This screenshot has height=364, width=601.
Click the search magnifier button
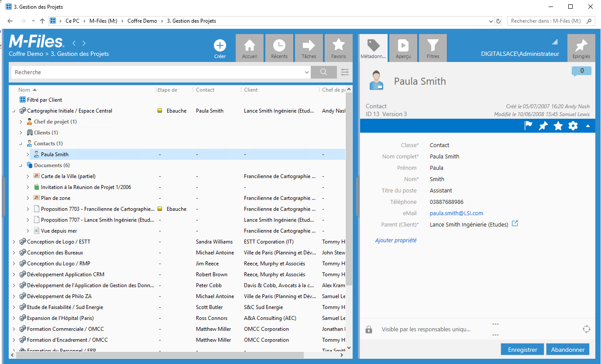click(323, 72)
